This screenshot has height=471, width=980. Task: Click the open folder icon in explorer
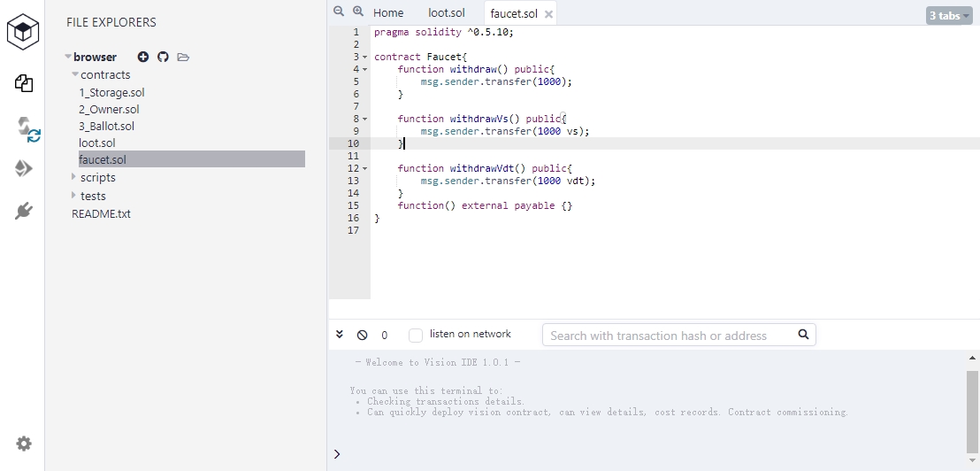click(183, 58)
